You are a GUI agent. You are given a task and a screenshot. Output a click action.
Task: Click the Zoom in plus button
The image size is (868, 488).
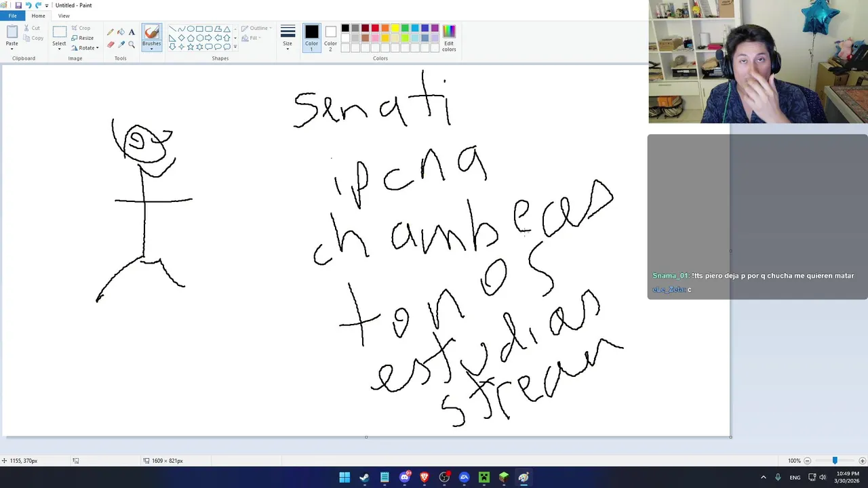863,461
